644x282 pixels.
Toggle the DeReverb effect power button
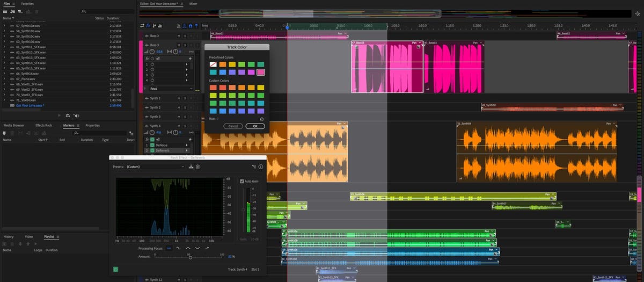click(115, 269)
